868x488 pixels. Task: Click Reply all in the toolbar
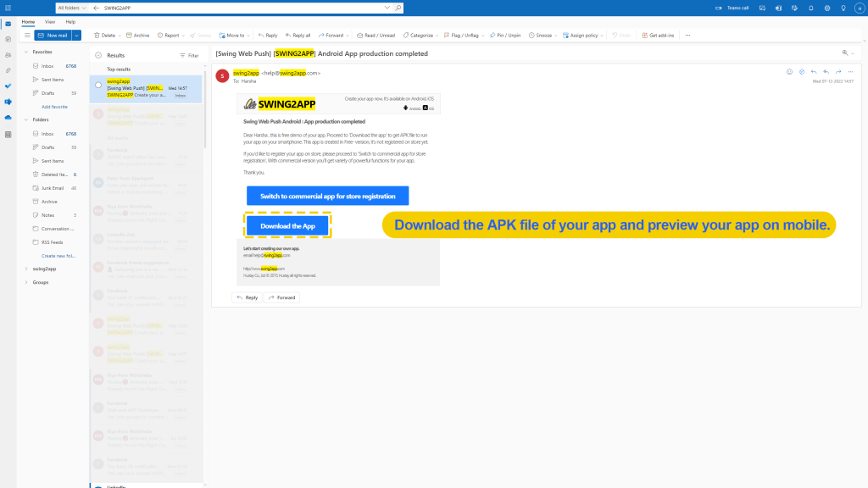coord(298,36)
